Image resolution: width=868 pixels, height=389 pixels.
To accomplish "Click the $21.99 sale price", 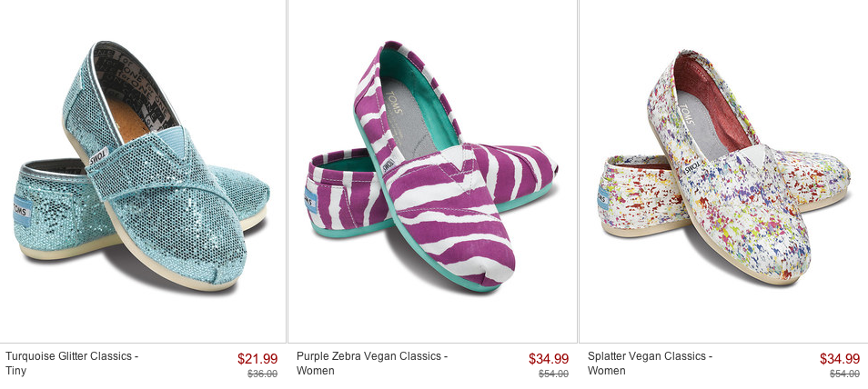I will pyautogui.click(x=257, y=359).
